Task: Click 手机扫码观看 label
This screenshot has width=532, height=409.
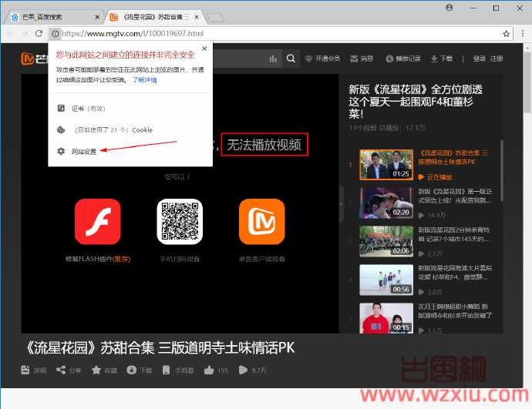Action: click(180, 260)
